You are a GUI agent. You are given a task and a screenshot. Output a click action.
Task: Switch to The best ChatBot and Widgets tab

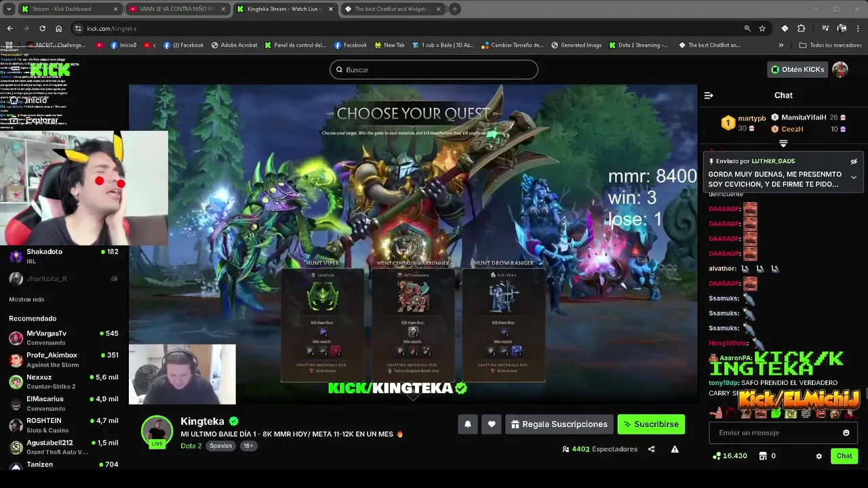click(393, 9)
